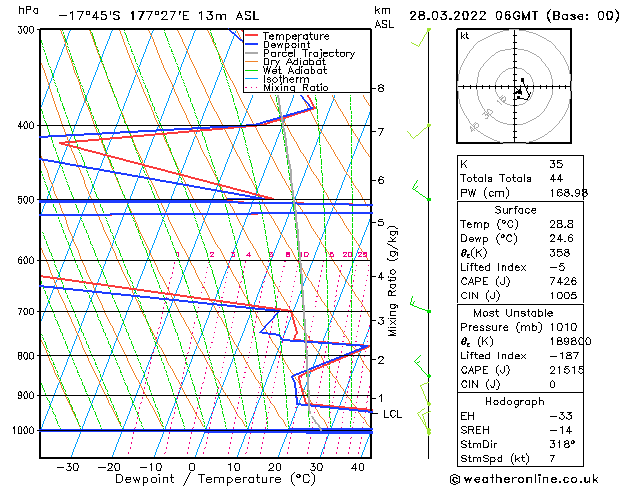Click the surface Temp value 28.8
This screenshot has height=486, width=629.
point(561,224)
